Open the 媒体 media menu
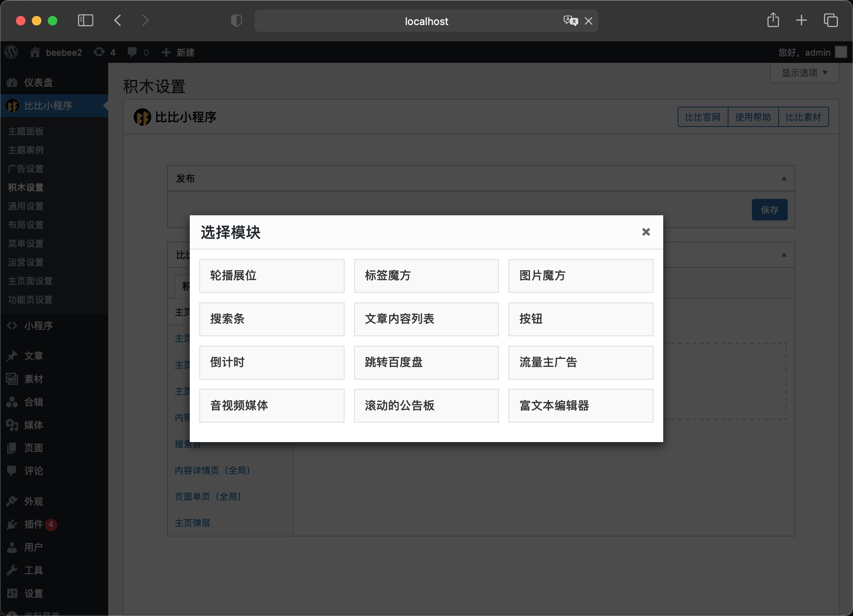The image size is (853, 616). click(54, 425)
